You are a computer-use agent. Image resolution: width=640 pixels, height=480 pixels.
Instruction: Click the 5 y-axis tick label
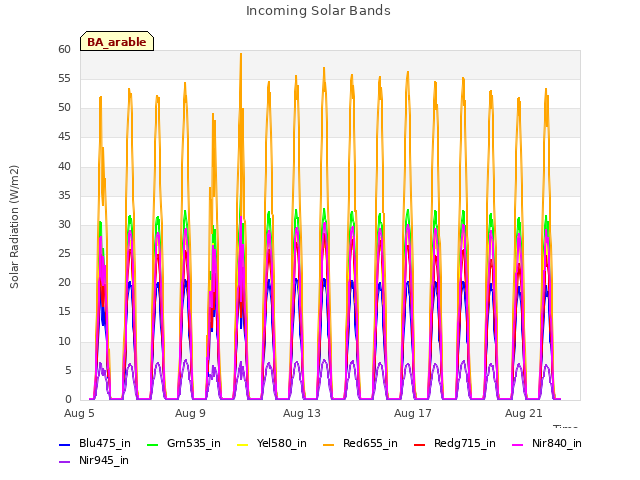[x=68, y=371]
